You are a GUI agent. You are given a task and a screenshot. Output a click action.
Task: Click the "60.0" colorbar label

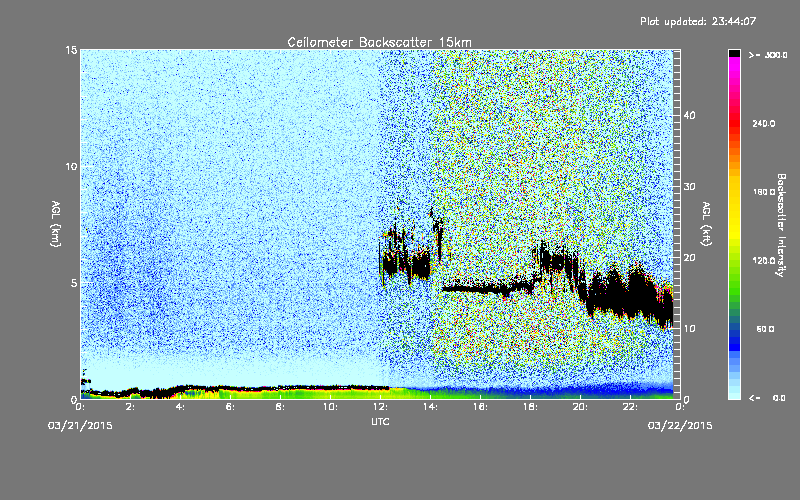click(x=765, y=330)
